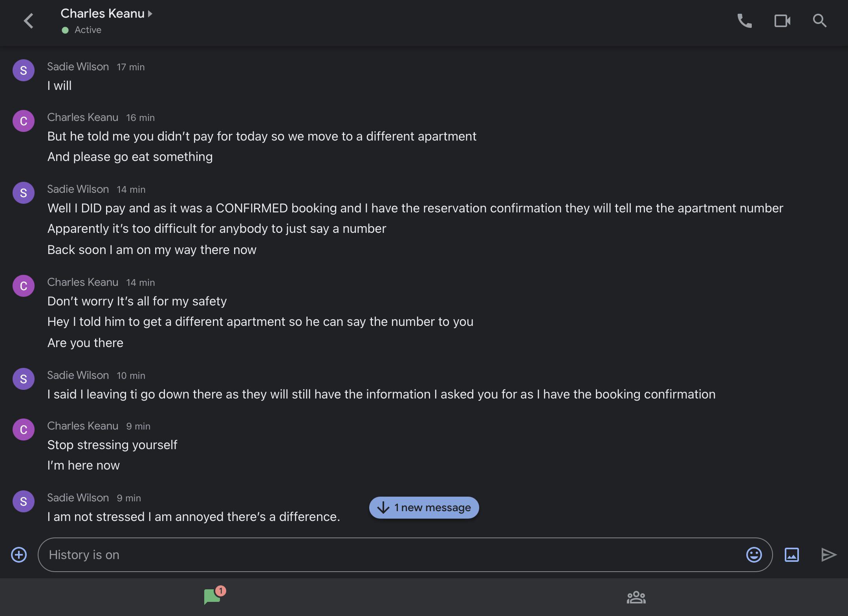Open the emoji picker
This screenshot has height=616, width=848.
click(754, 555)
